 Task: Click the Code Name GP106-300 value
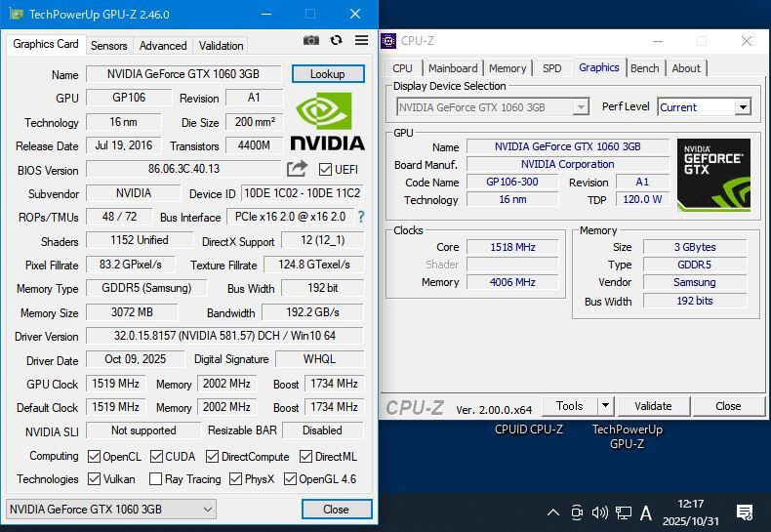[x=512, y=182]
